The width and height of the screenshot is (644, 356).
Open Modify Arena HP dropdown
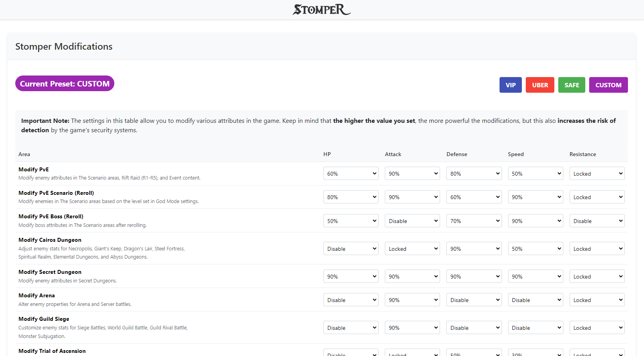(351, 300)
